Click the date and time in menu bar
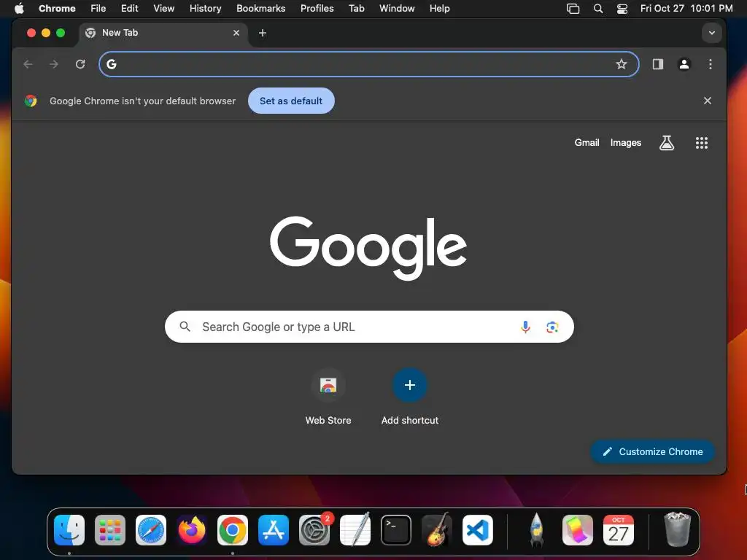747x560 pixels. pos(686,8)
